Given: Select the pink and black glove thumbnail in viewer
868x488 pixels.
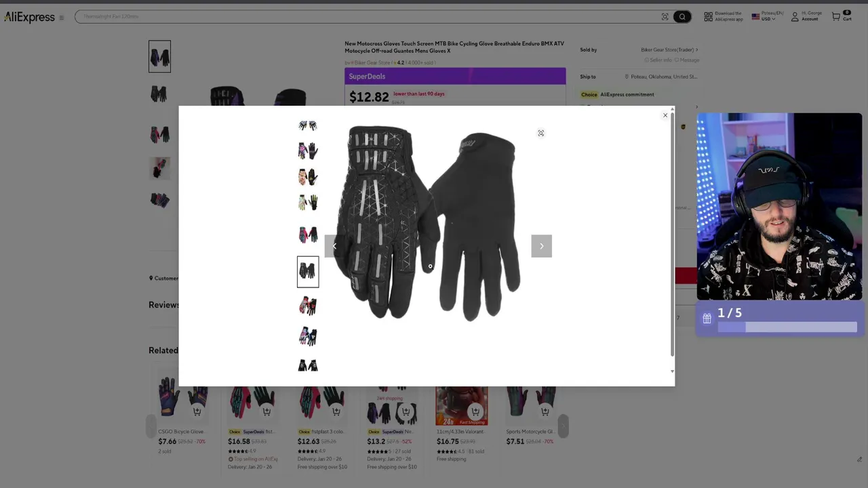Looking at the screenshot, I should 308,235.
